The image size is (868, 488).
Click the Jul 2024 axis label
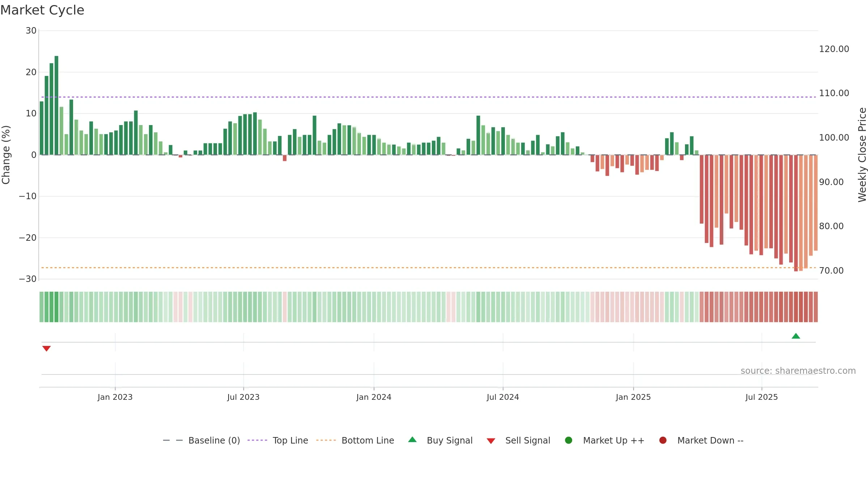pos(503,397)
